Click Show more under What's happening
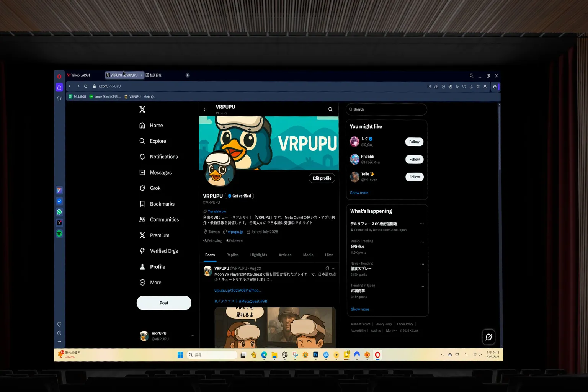The height and width of the screenshot is (392, 588). tap(360, 309)
